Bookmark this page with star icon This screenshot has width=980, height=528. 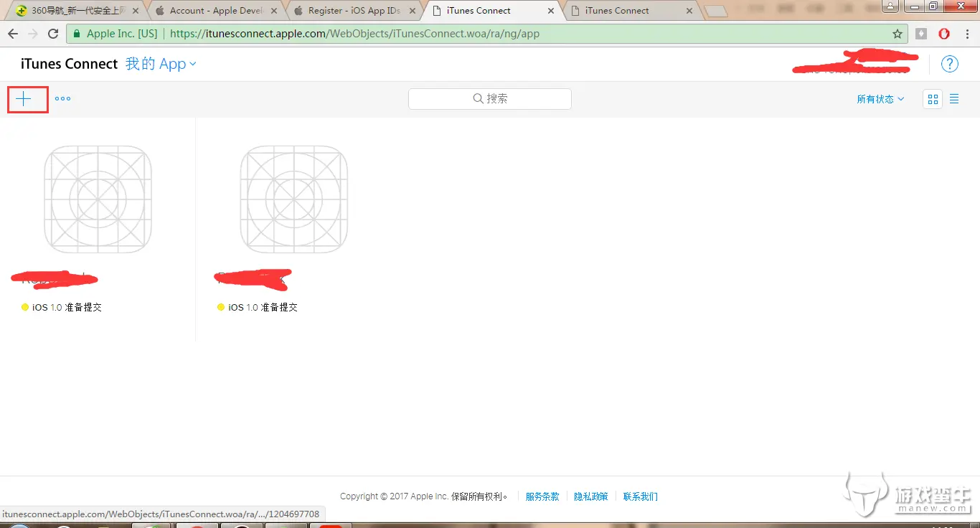tap(897, 34)
